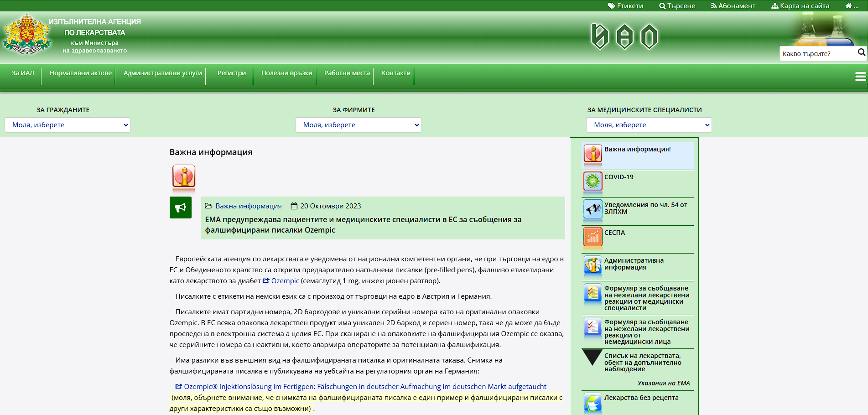This screenshot has width=868, height=415.
Task: Open the ЗА ГРАЖДАНИТЕ dropdown
Action: (x=67, y=124)
